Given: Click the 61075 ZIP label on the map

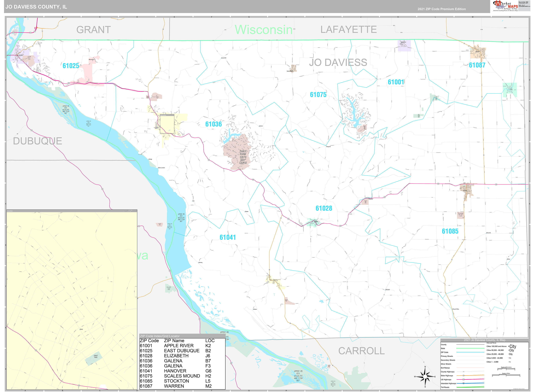Looking at the screenshot, I should click(x=318, y=95).
